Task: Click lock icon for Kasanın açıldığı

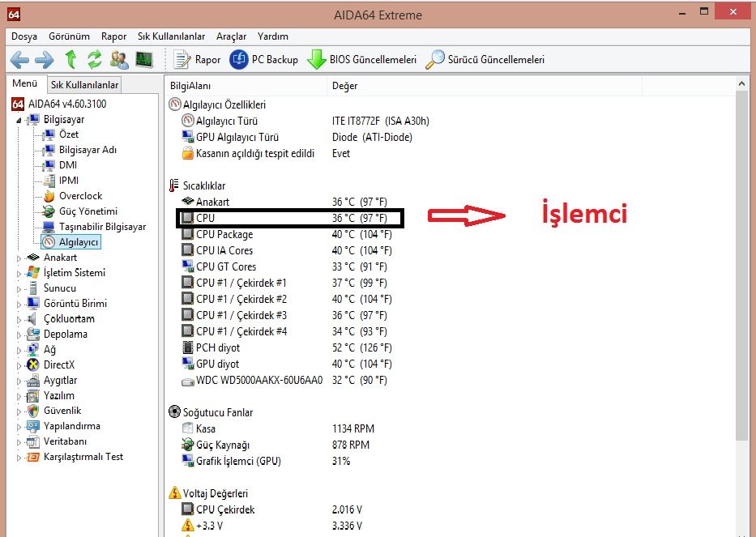Action: point(187,154)
